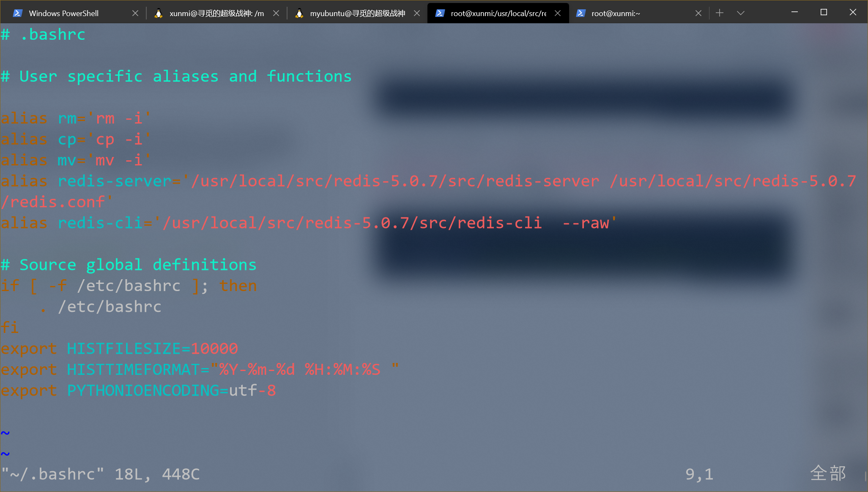Close the Windows PowerShell tab

point(135,13)
